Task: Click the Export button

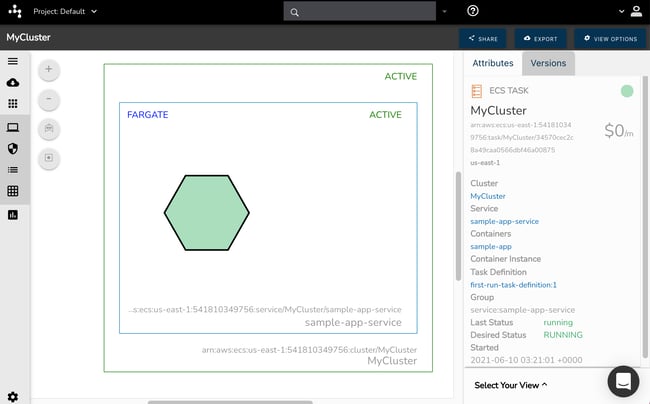Action: [x=540, y=38]
